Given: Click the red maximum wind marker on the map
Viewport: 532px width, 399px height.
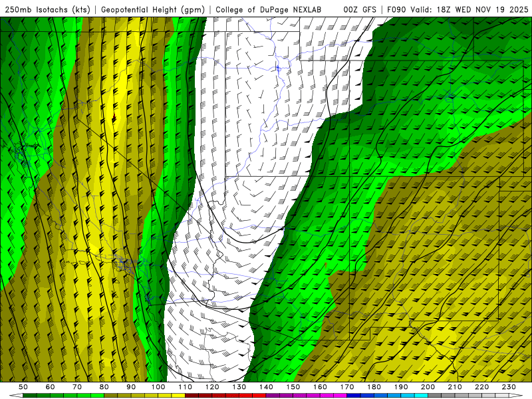Looking at the screenshot, I should tap(114, 118).
